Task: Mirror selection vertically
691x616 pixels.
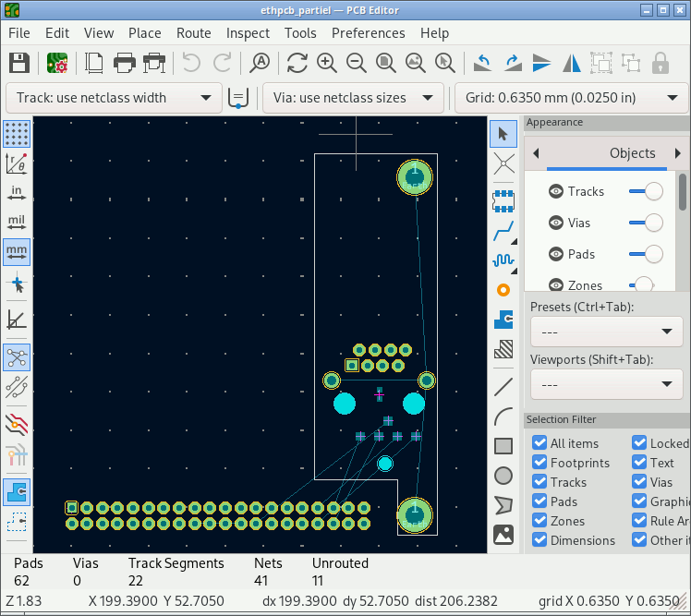Action: (541, 63)
